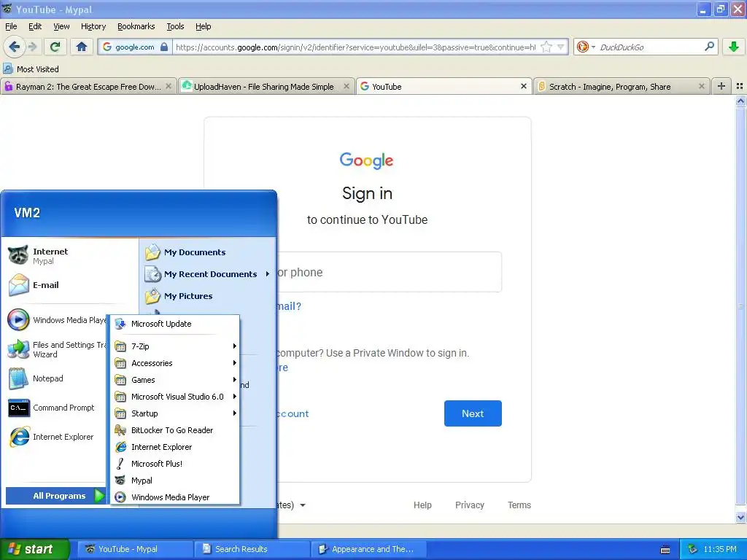Viewport: 747px width, 560px height.
Task: Open the home page icon
Action: pyautogui.click(x=82, y=47)
